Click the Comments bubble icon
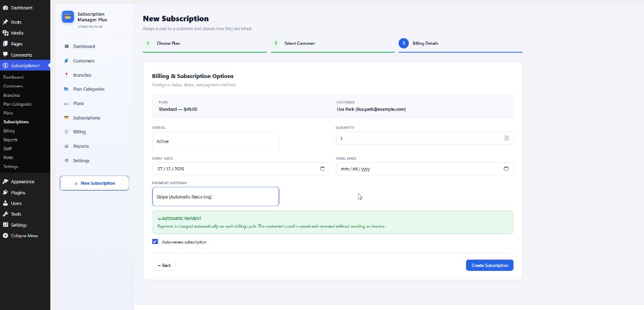 tap(5, 55)
